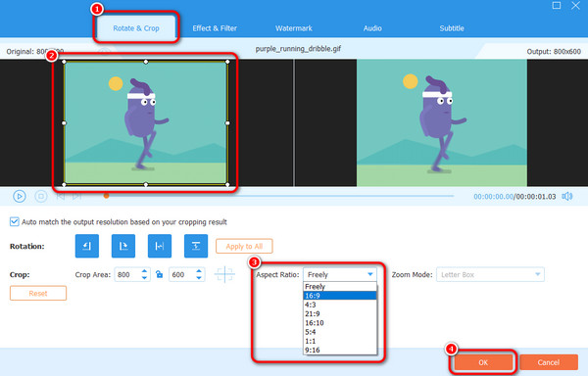Click the output preview image on the right
This screenshot has width=588, height=376.
(442, 122)
